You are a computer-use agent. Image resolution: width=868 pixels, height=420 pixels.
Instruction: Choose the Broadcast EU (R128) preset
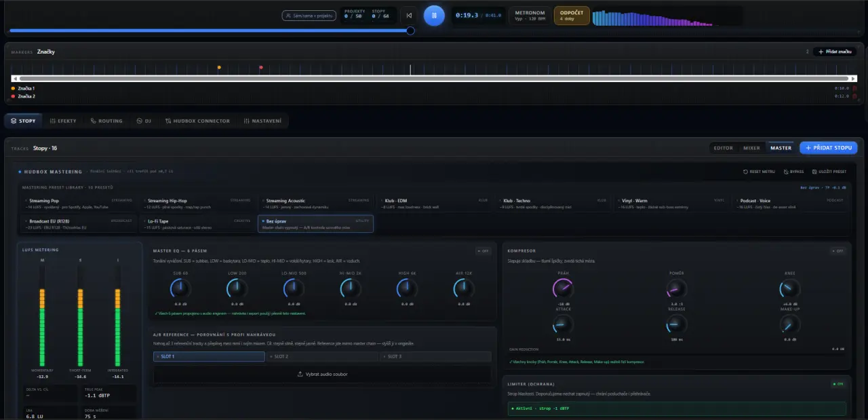80,224
